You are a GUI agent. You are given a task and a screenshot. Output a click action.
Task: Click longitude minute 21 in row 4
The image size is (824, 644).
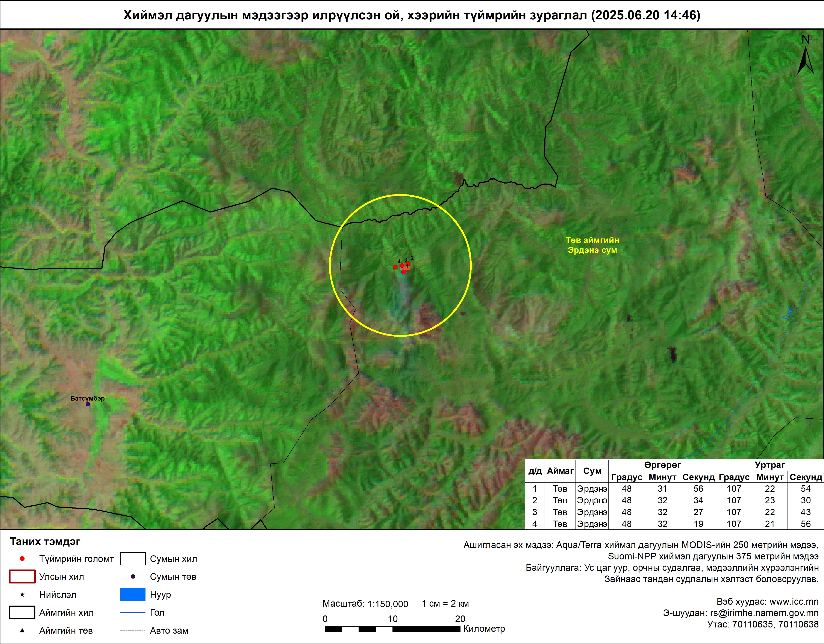click(770, 524)
